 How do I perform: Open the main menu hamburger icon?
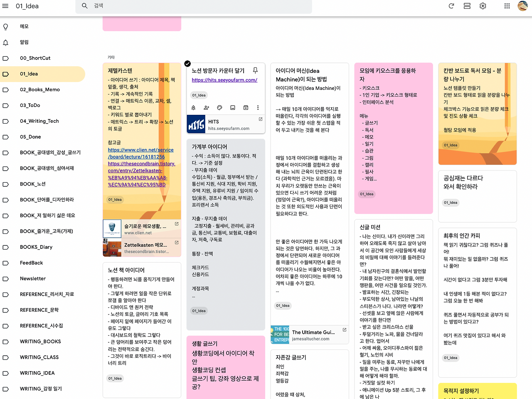(5, 6)
